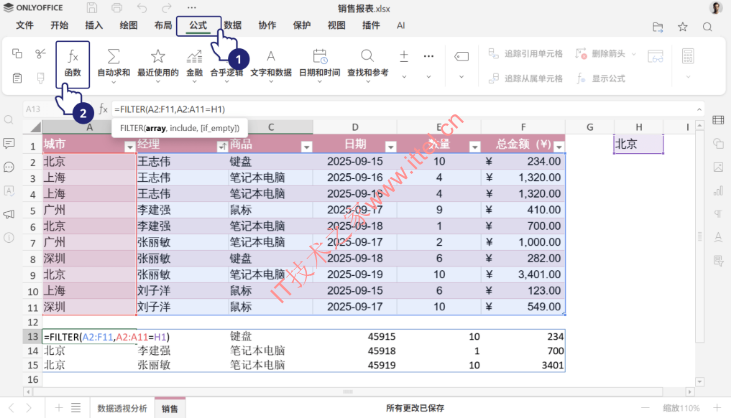The width and height of the screenshot is (733, 418).
Task: Open the 最近使用的 recently used functions
Action: pos(157,62)
